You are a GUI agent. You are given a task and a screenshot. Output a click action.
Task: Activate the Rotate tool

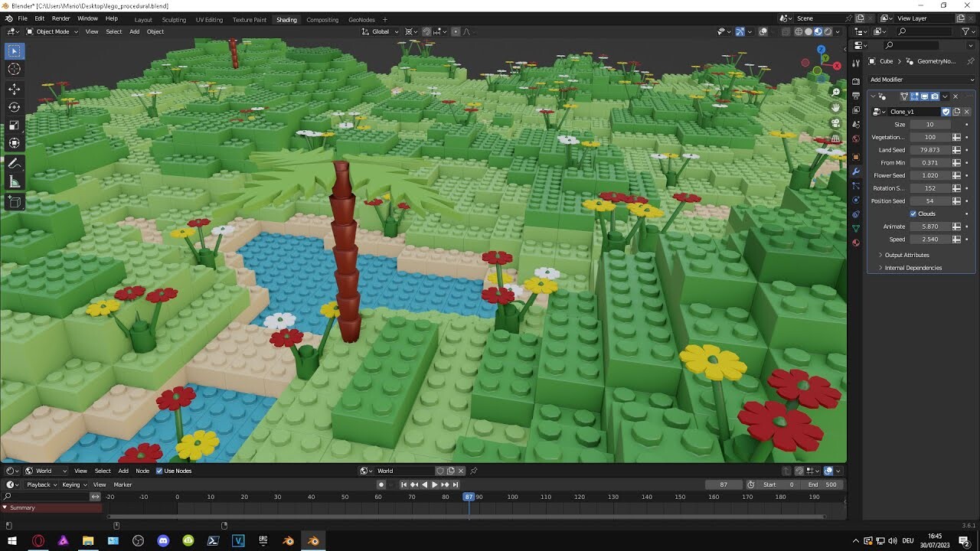coord(13,107)
